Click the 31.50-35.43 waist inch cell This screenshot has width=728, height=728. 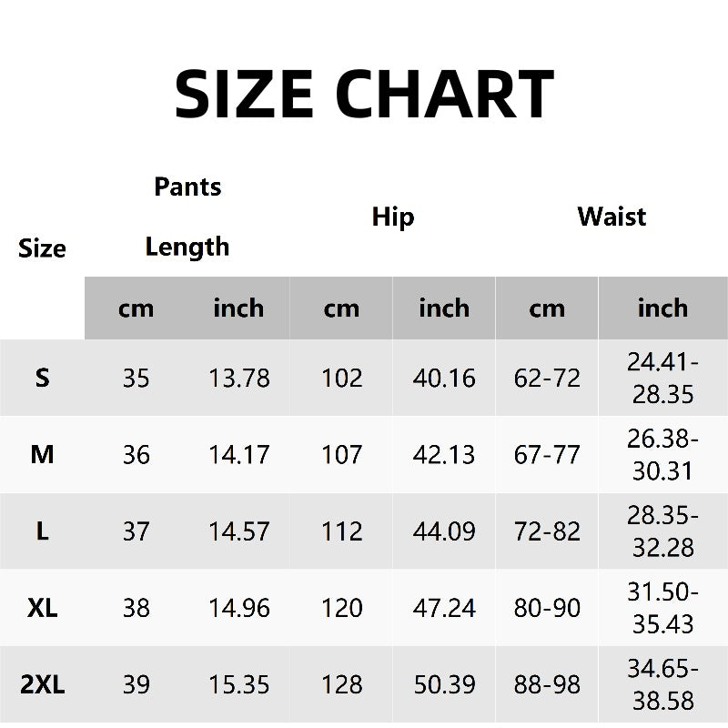click(662, 608)
